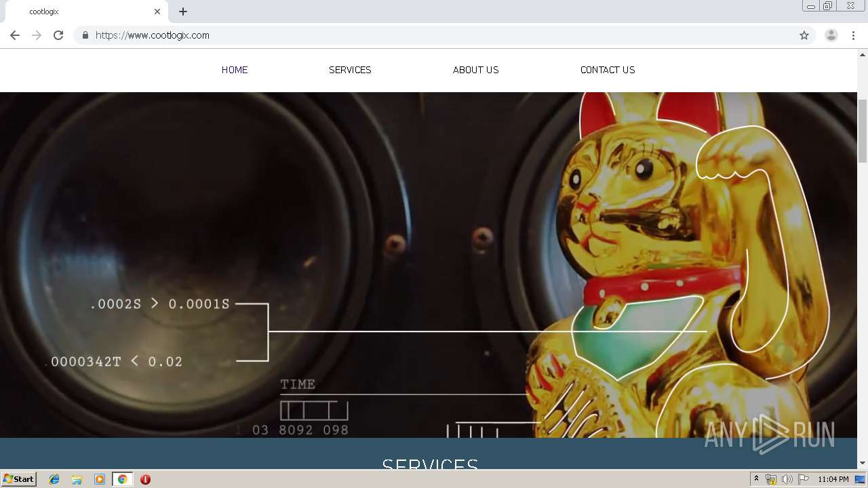The image size is (868, 488).
Task: Click page scrollbar down arrow
Action: coord(863,463)
